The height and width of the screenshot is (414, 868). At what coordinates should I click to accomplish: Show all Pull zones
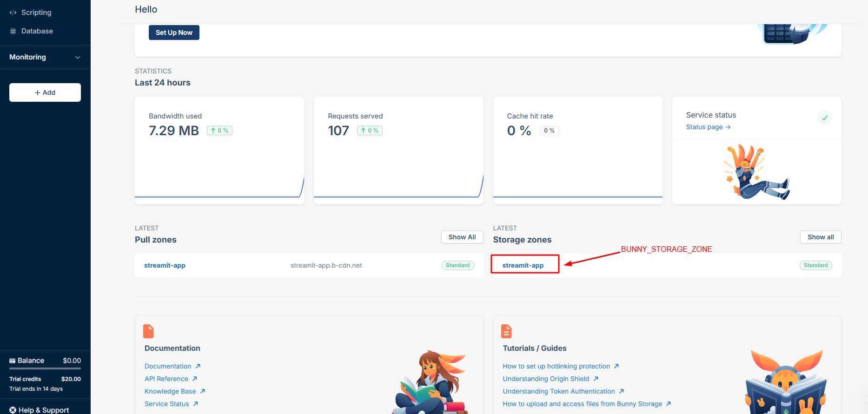[462, 237]
